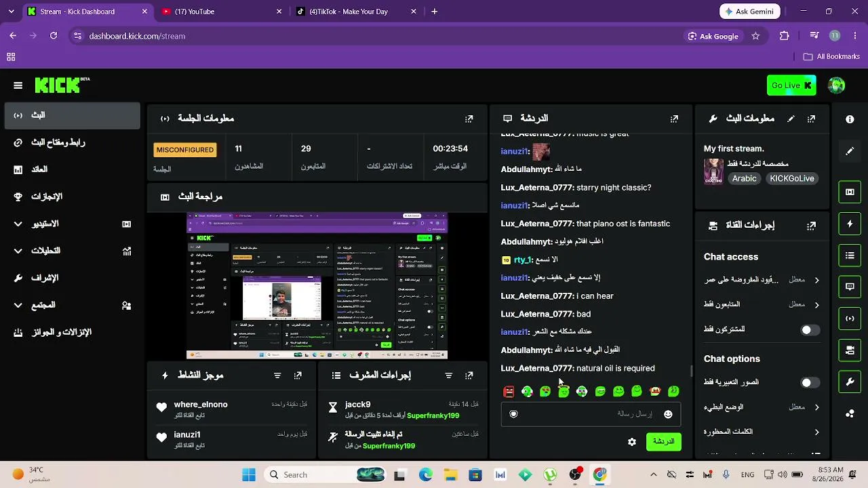868x488 pixels.
Task: Insert the red angry emote in chat
Action: [509, 391]
